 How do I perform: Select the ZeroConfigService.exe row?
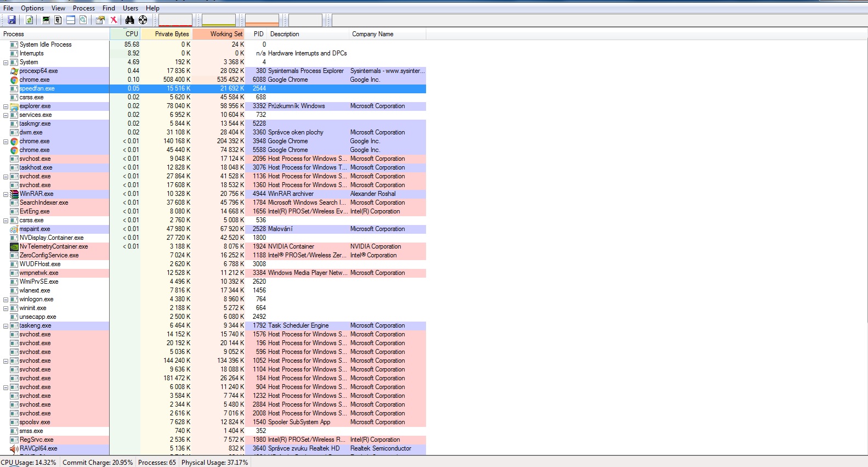pos(213,255)
